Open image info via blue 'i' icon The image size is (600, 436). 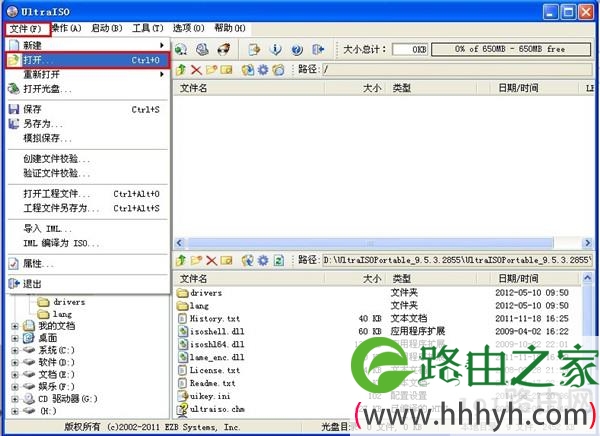276,49
